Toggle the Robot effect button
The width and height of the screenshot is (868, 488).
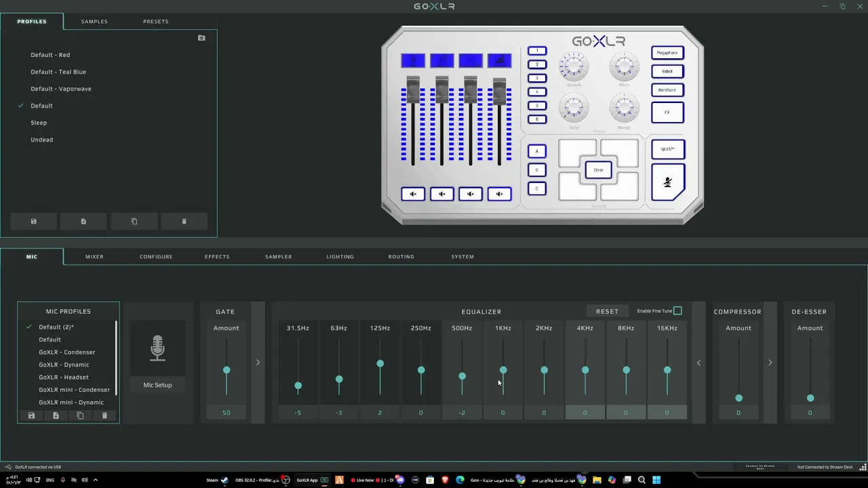(667, 71)
